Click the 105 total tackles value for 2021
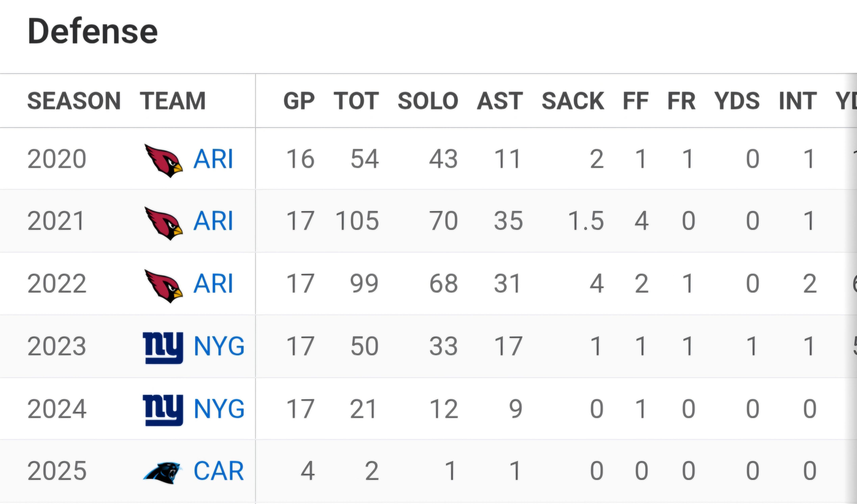 click(357, 221)
